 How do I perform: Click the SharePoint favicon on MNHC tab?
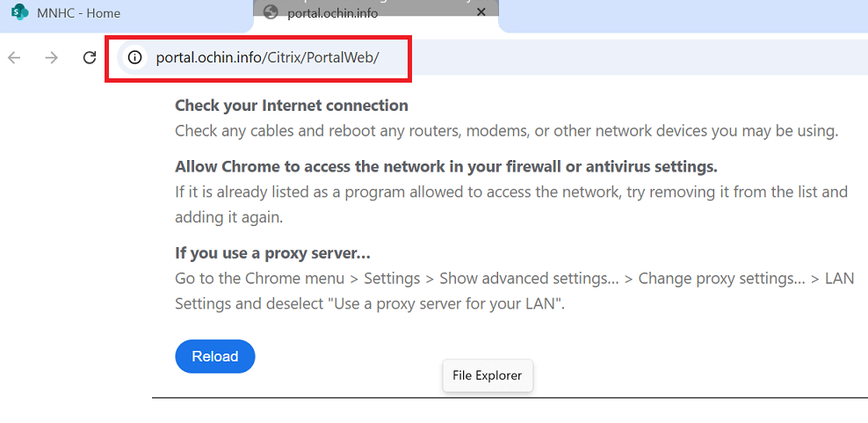(x=20, y=13)
